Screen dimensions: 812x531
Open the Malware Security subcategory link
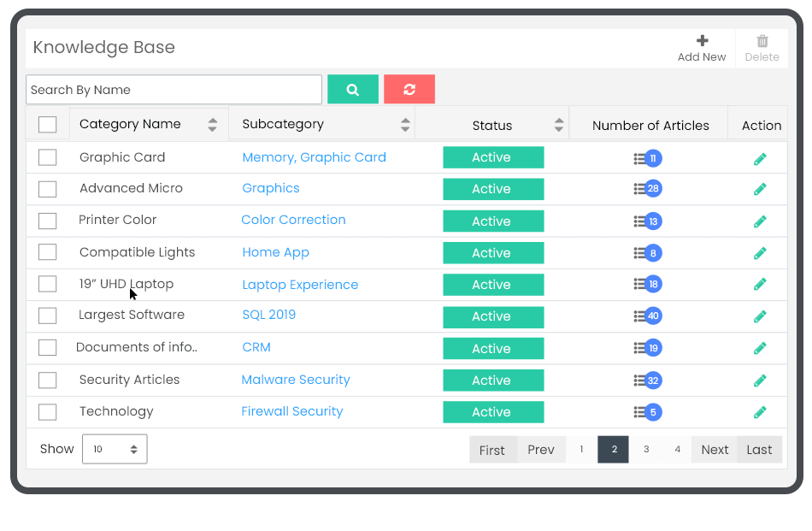point(296,380)
